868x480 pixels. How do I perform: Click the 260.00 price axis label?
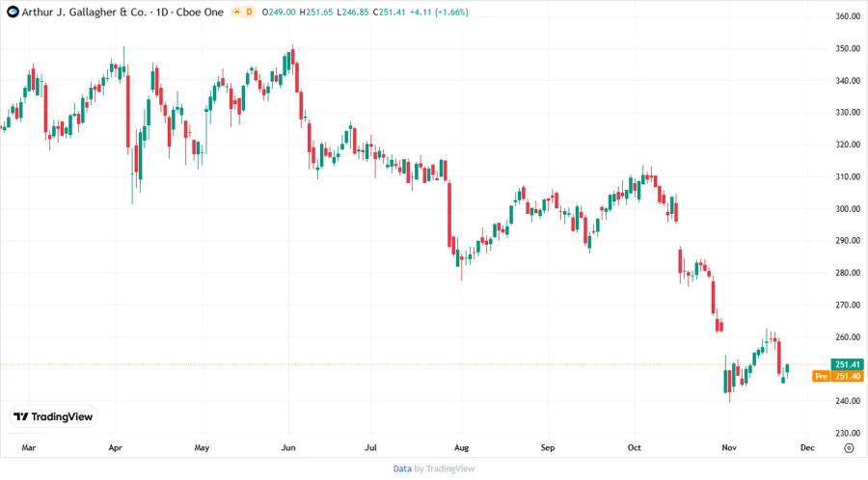(x=848, y=336)
